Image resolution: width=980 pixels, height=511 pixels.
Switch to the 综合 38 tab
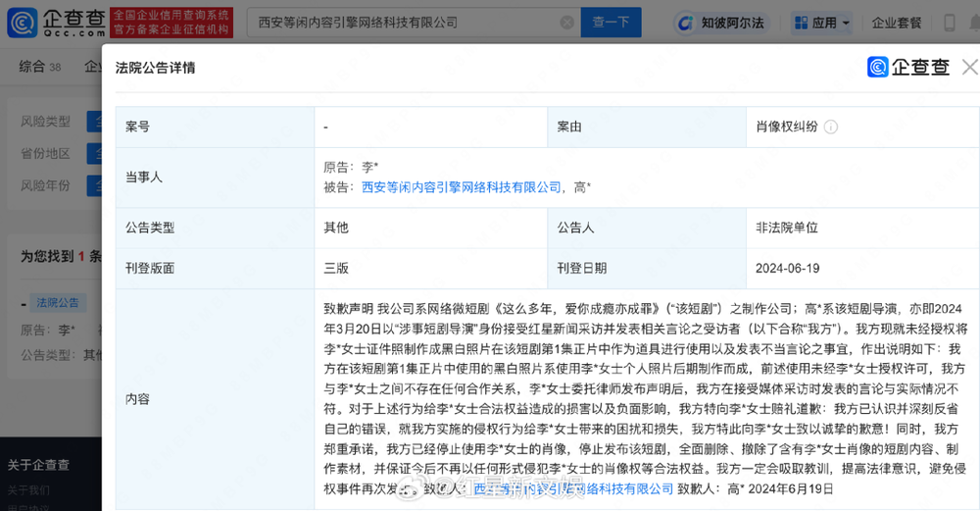pos(40,67)
